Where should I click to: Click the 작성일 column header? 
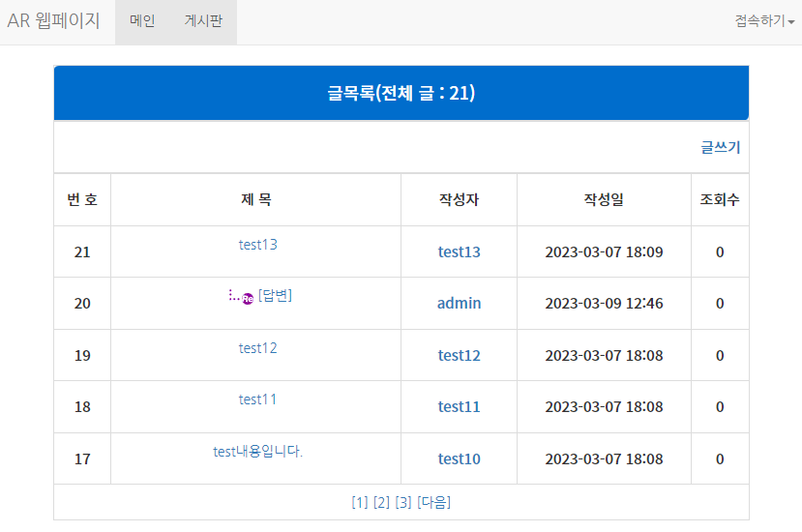pos(604,199)
